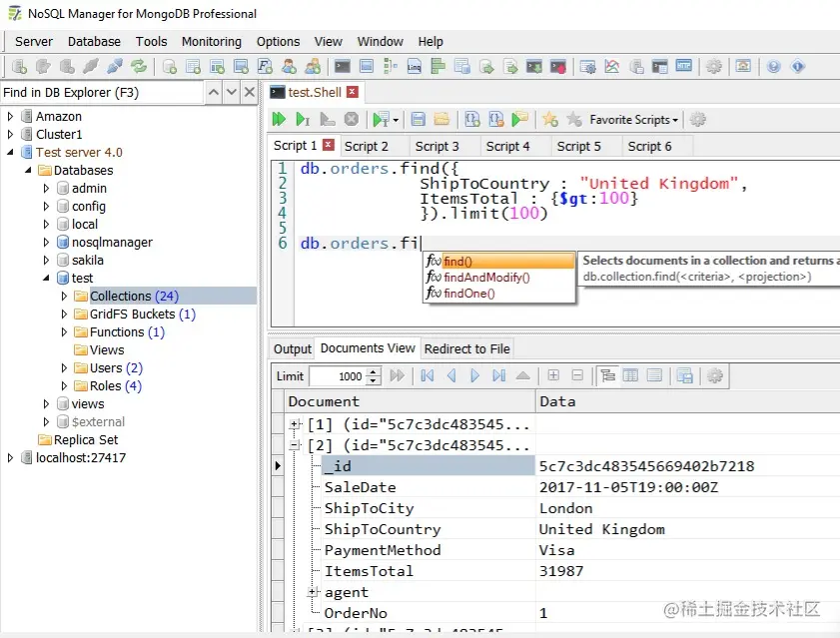Select Script 6 tab
The height and width of the screenshot is (638, 840).
649,146
